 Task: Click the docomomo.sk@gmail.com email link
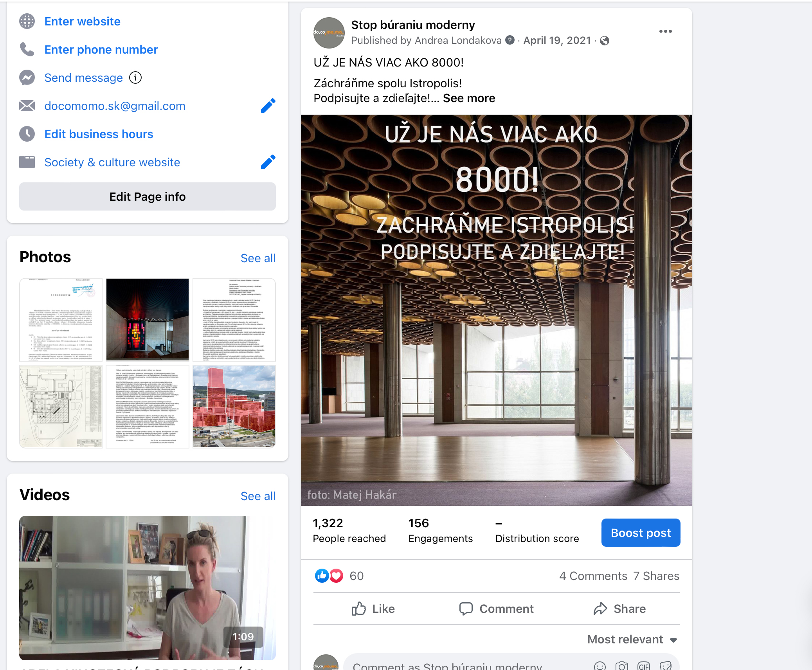point(115,106)
